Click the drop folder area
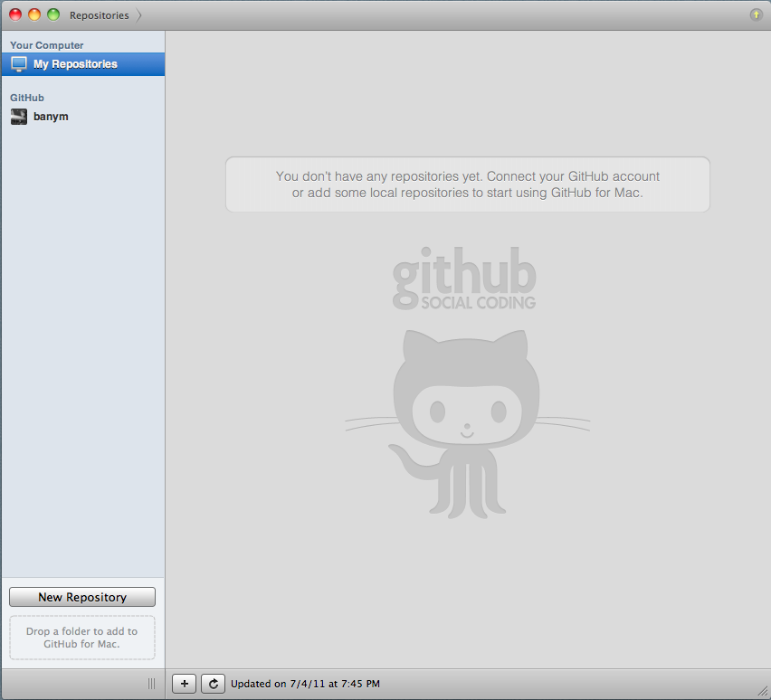Image resolution: width=771 pixels, height=700 pixels. point(82,638)
